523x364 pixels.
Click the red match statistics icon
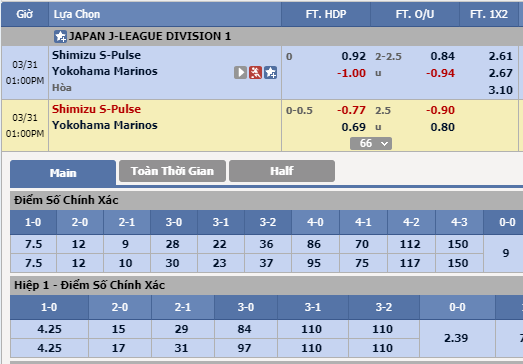tap(255, 72)
